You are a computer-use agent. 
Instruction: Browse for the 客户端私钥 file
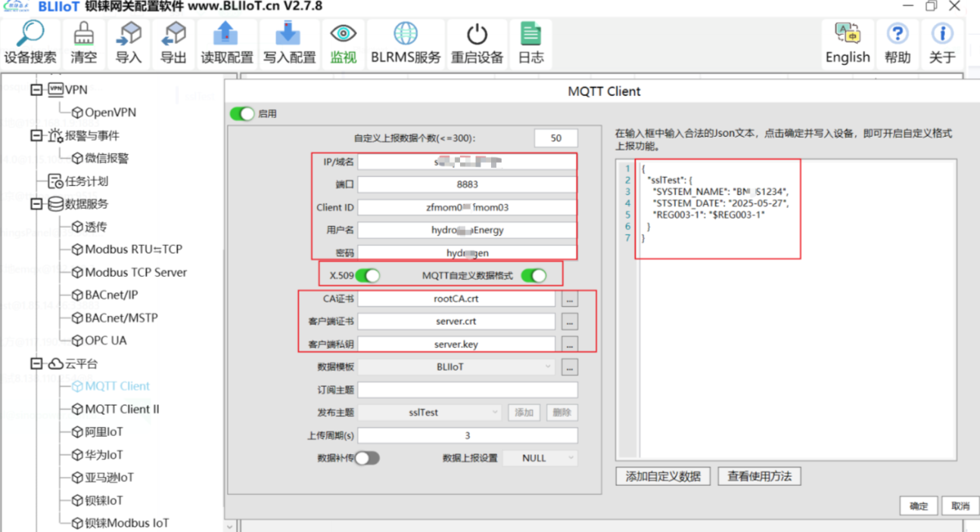pos(570,344)
